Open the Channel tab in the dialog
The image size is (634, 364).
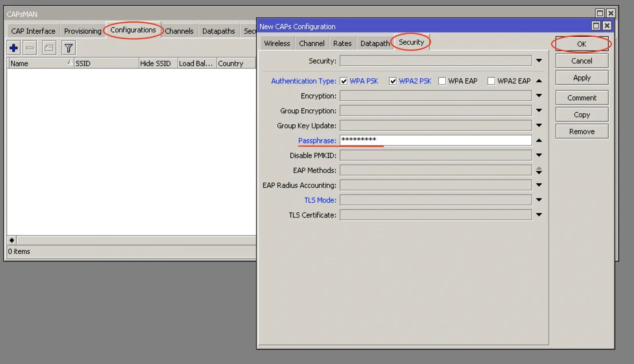pyautogui.click(x=311, y=43)
